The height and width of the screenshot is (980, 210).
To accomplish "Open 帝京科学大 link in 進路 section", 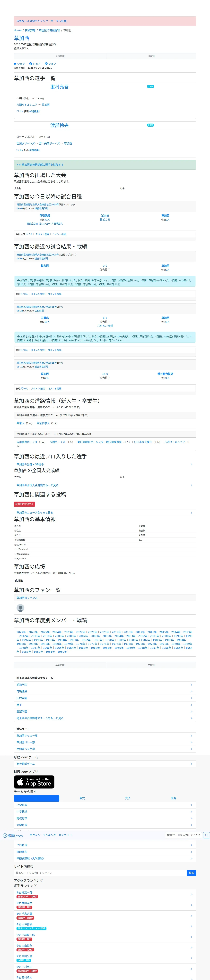I will [43, 423].
